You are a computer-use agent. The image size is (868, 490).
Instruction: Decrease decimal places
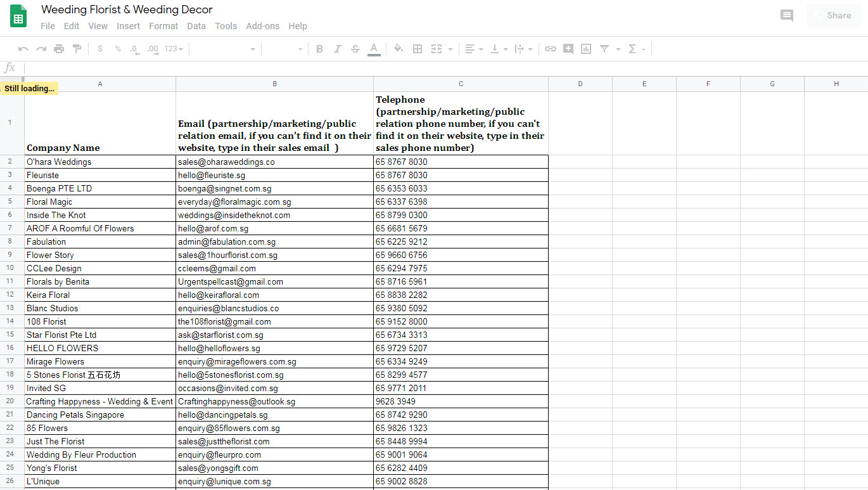(x=134, y=48)
